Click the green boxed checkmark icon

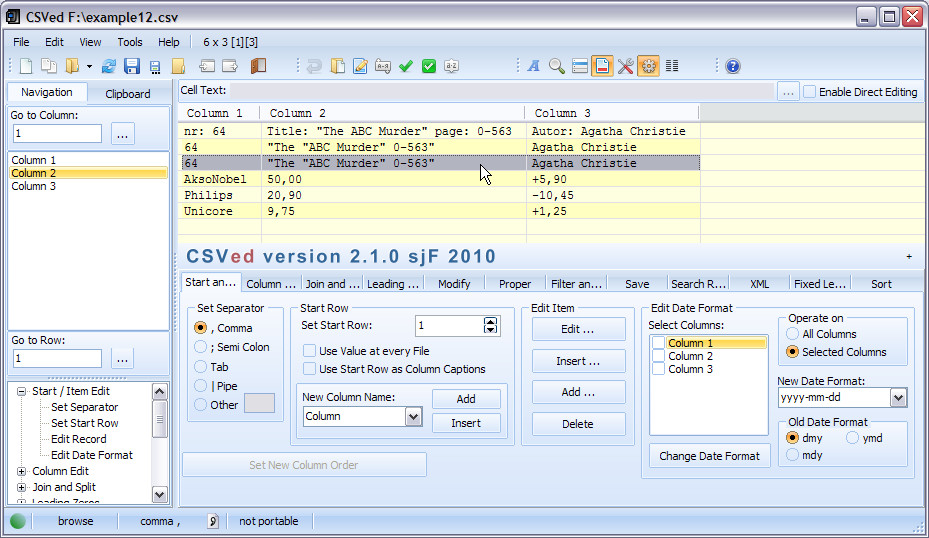(x=429, y=66)
